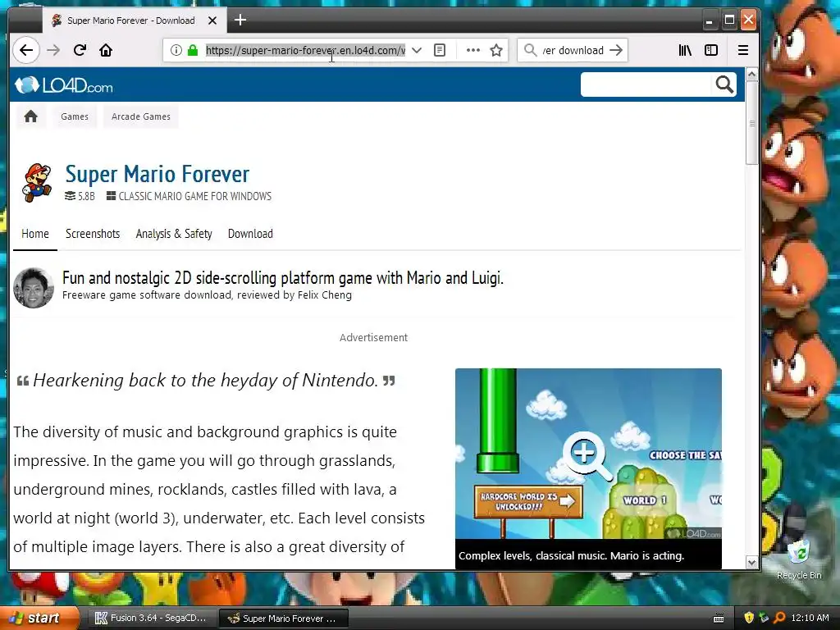Open a new tab with plus button
Image resolution: width=840 pixels, height=630 pixels.
tap(240, 21)
